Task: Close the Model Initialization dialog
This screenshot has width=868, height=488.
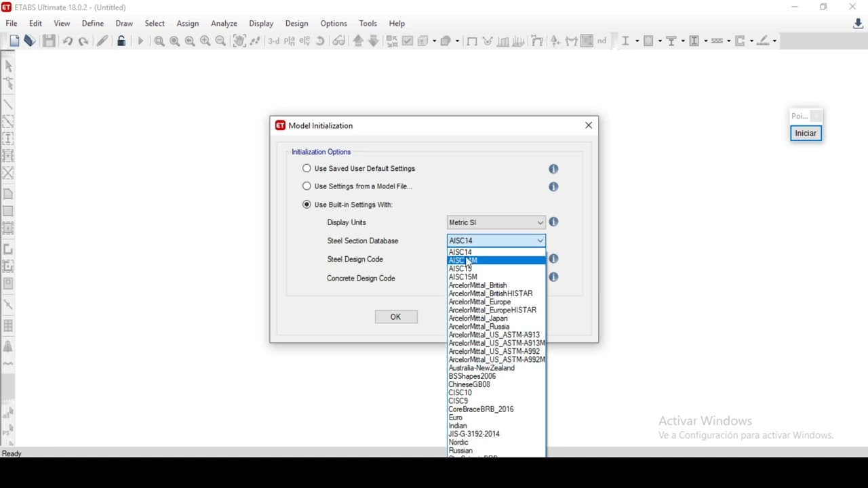Action: pos(589,125)
